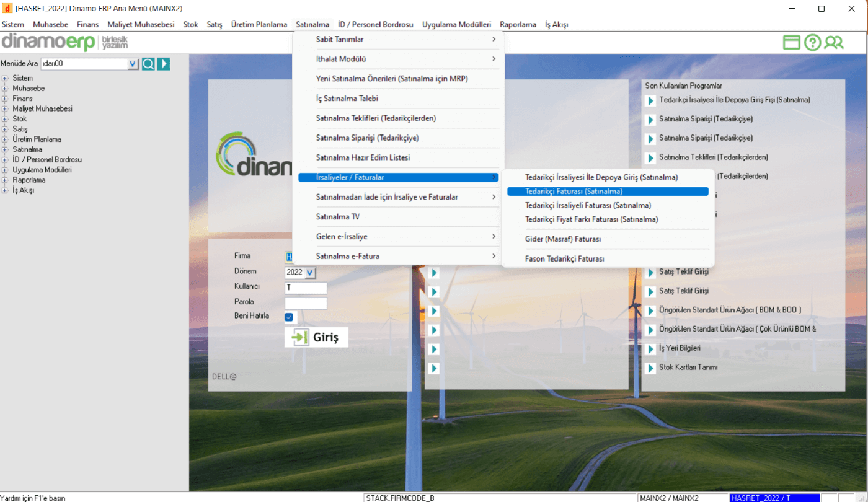Screen dimensions: 868x502
Task: Click the search magnifier icon beside Menüde Ara
Action: coord(148,64)
